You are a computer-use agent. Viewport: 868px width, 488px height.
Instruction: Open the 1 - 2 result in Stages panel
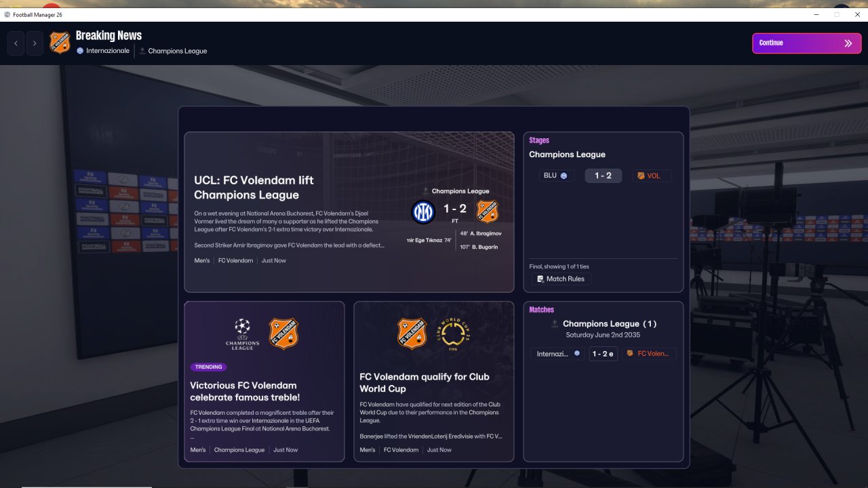[603, 176]
